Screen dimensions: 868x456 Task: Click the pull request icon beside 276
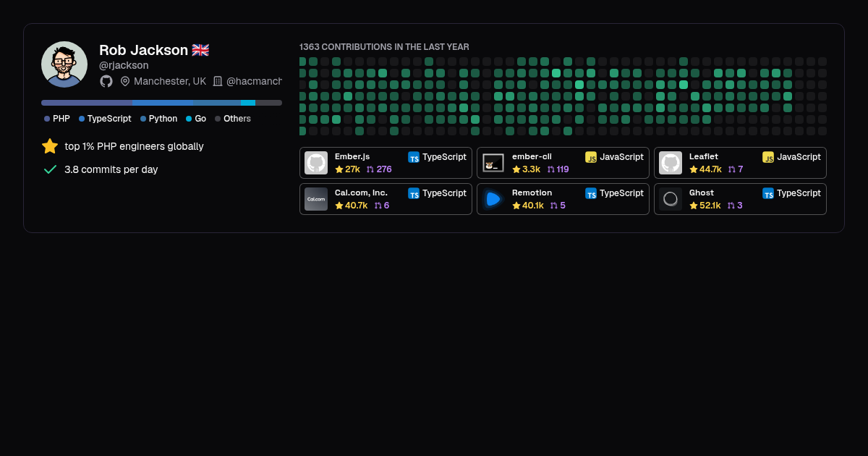point(370,169)
